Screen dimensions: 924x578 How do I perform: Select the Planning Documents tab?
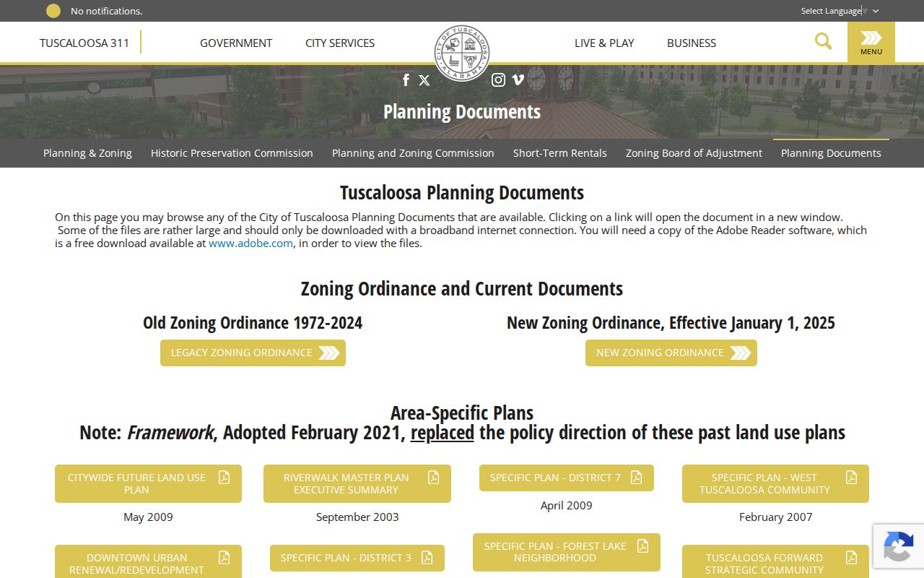[831, 153]
